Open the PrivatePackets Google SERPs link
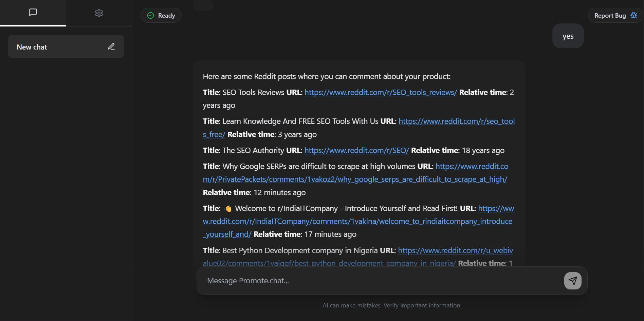The image size is (644, 321). [355, 173]
